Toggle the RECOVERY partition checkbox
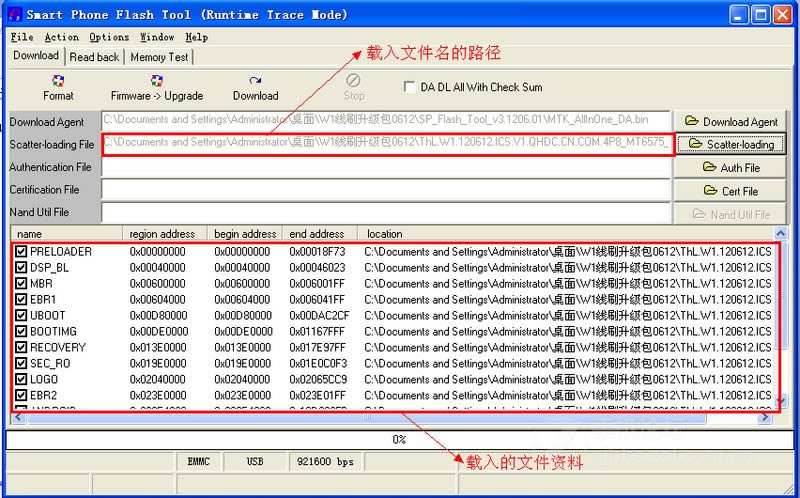Image resolution: width=800 pixels, height=498 pixels. click(x=21, y=348)
